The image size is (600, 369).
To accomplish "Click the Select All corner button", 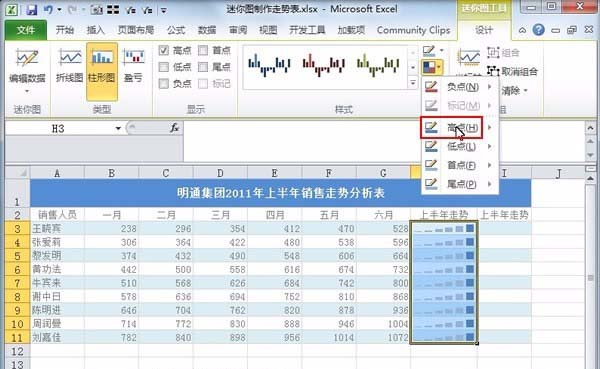I will pyautogui.click(x=17, y=173).
